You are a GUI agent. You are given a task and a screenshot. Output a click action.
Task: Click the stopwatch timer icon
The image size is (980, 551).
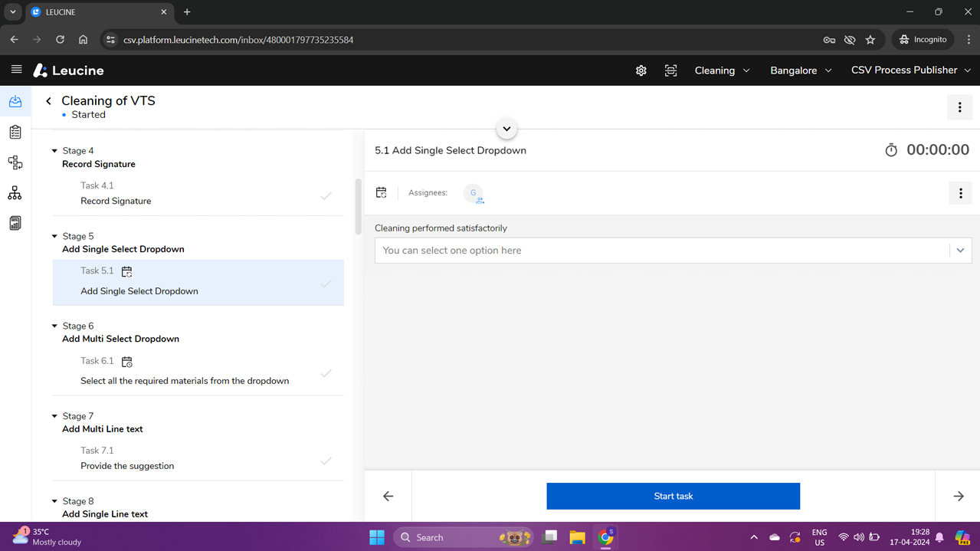(x=891, y=150)
